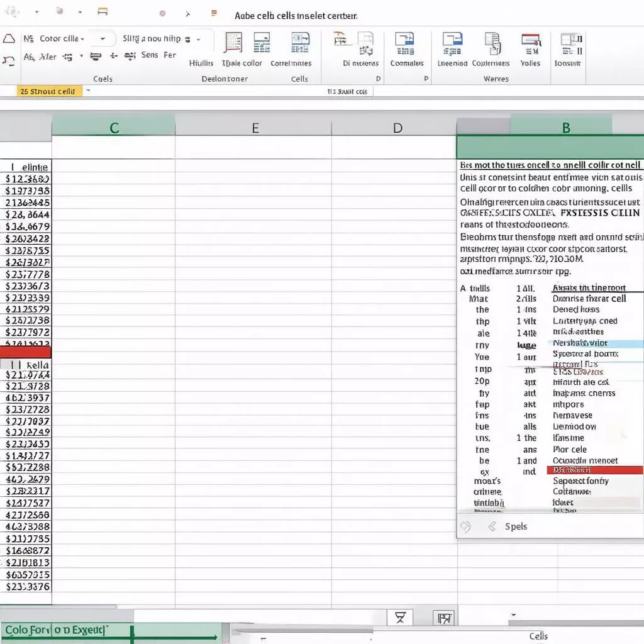
Task: Toggle the Sens formatting option
Action: pyautogui.click(x=150, y=55)
